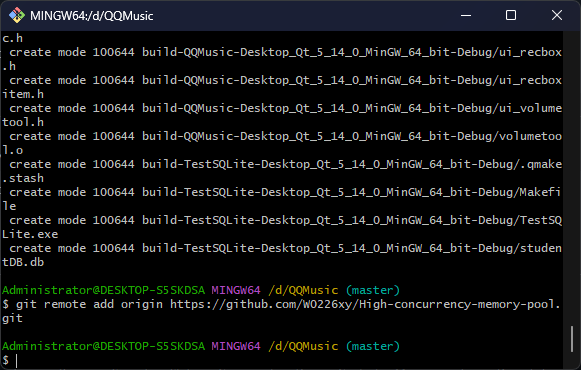
Task: Click the wrapped text 'tool.h'
Action: click(x=23, y=122)
